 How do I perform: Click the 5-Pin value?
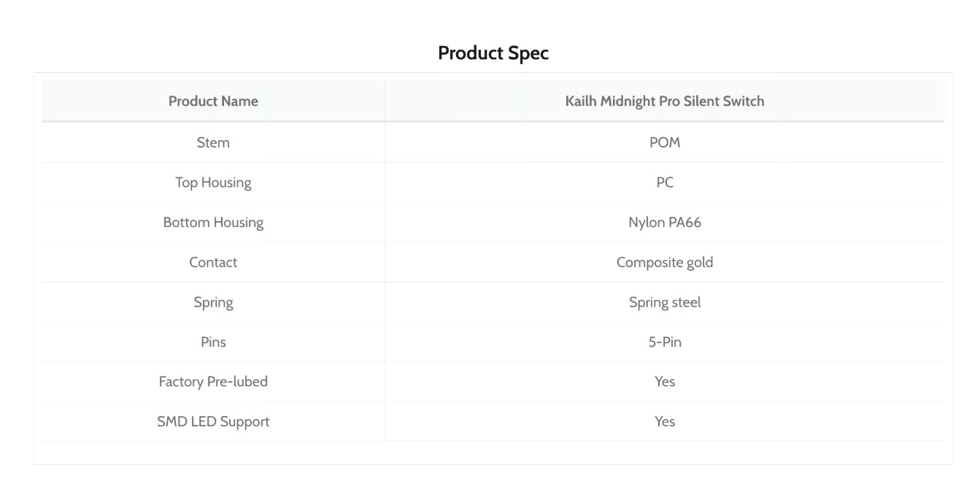[x=665, y=342]
